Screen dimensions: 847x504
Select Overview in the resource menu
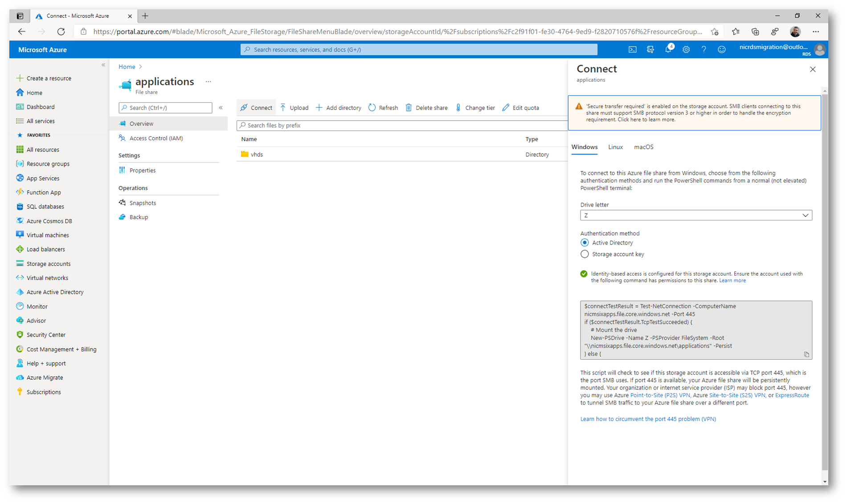169,124
